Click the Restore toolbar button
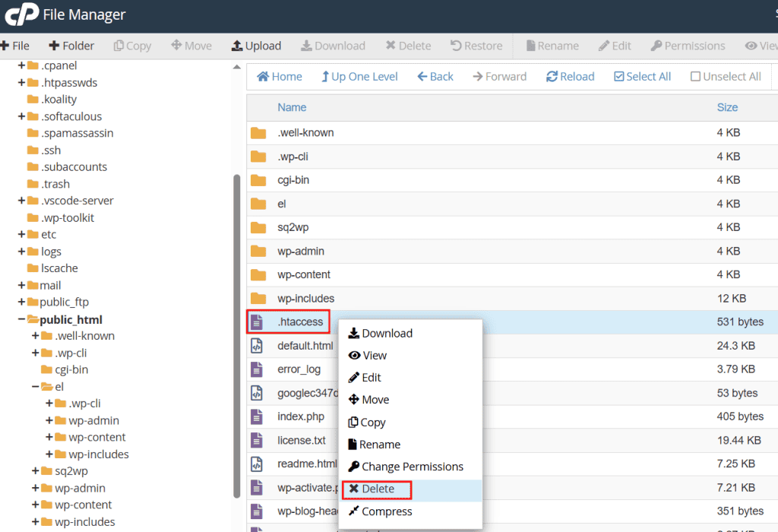778x532 pixels. coord(476,46)
